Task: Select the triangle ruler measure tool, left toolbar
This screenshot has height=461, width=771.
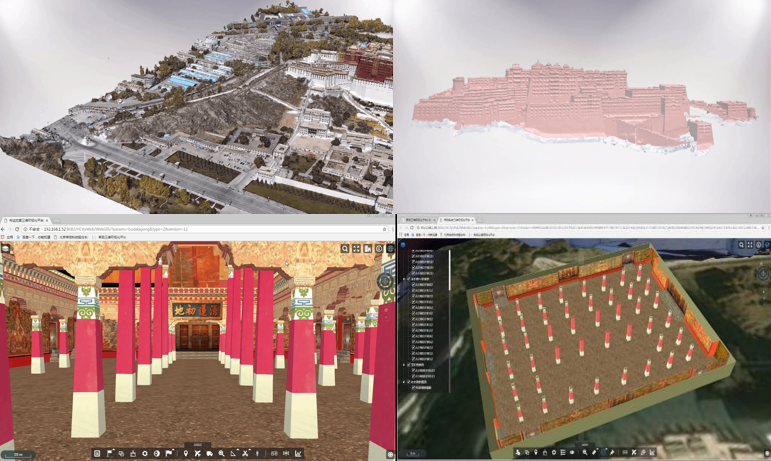Action: [233, 453]
